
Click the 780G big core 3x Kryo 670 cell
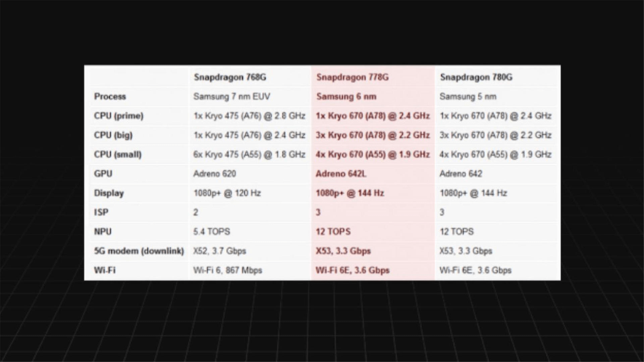[495, 135]
